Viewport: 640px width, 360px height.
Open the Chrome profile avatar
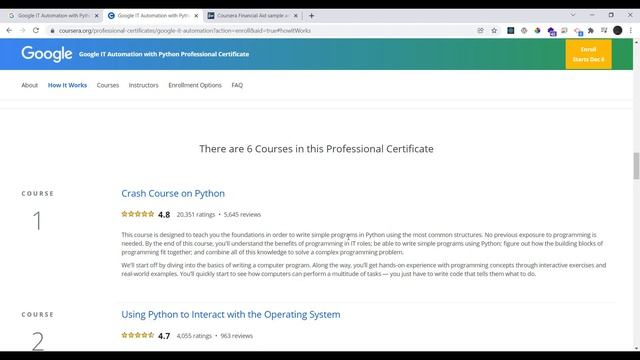[x=618, y=31]
